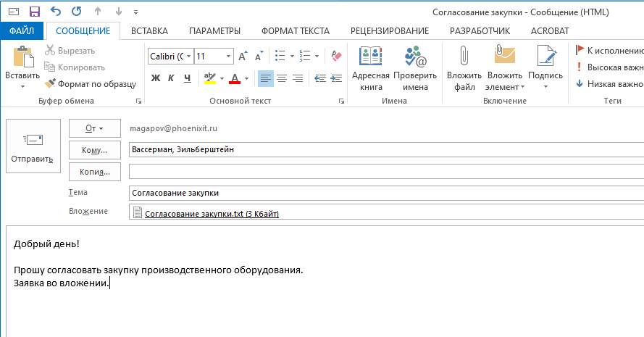The image size is (644, 337).
Task: Send the message with Отправить
Action: point(33,146)
